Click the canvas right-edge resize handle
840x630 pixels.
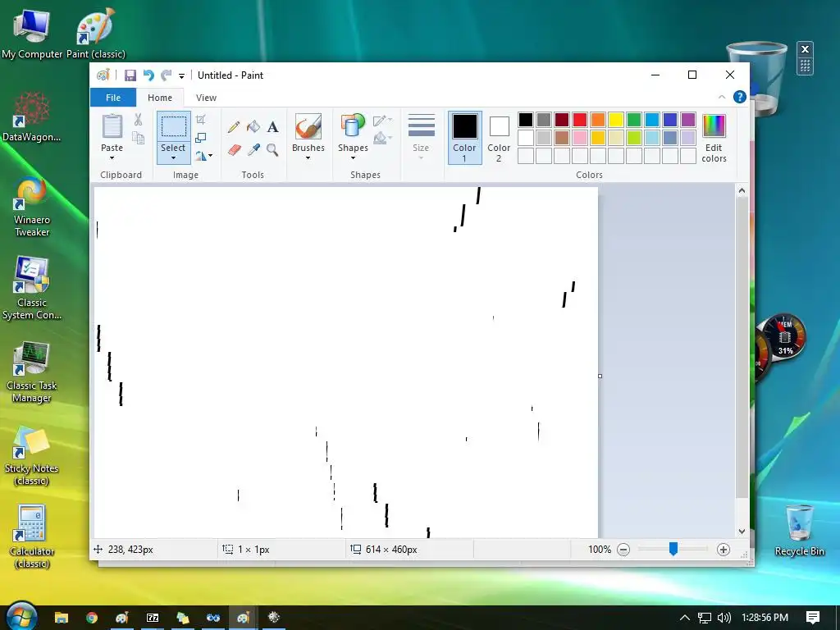600,376
